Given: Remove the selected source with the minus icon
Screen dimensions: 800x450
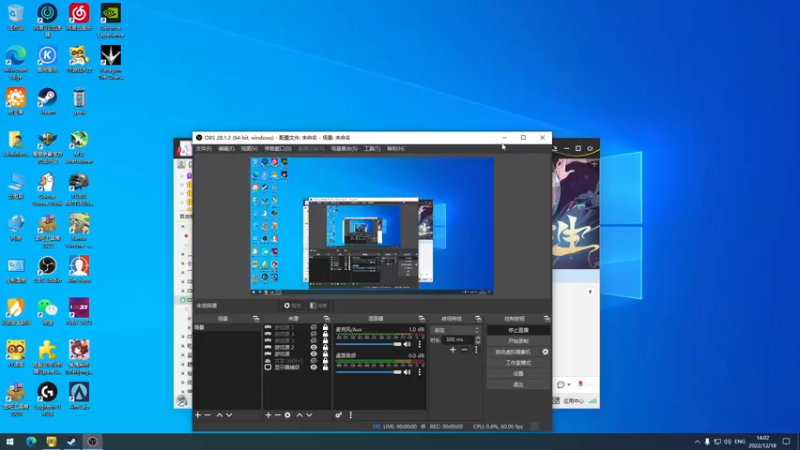Looking at the screenshot, I should point(278,415).
